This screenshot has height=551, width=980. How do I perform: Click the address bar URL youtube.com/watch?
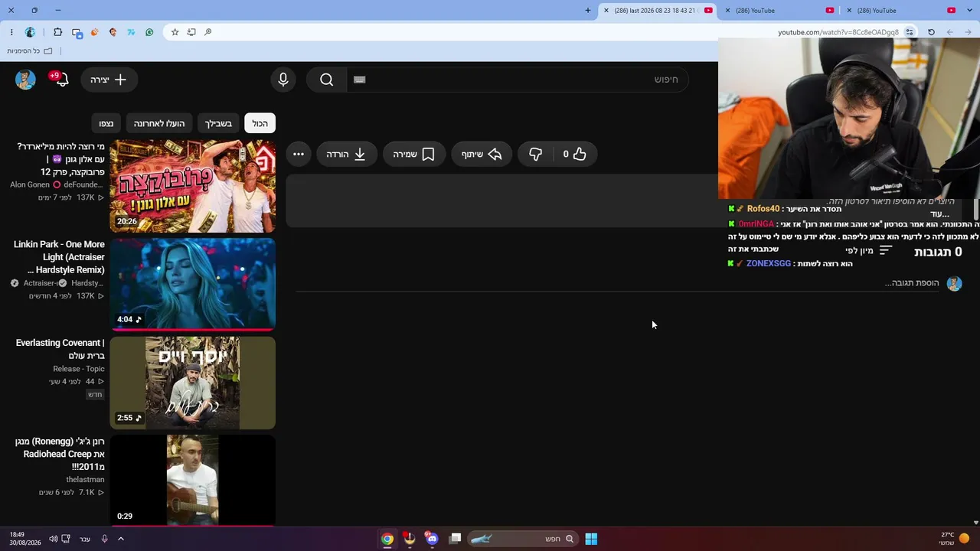pyautogui.click(x=838, y=32)
